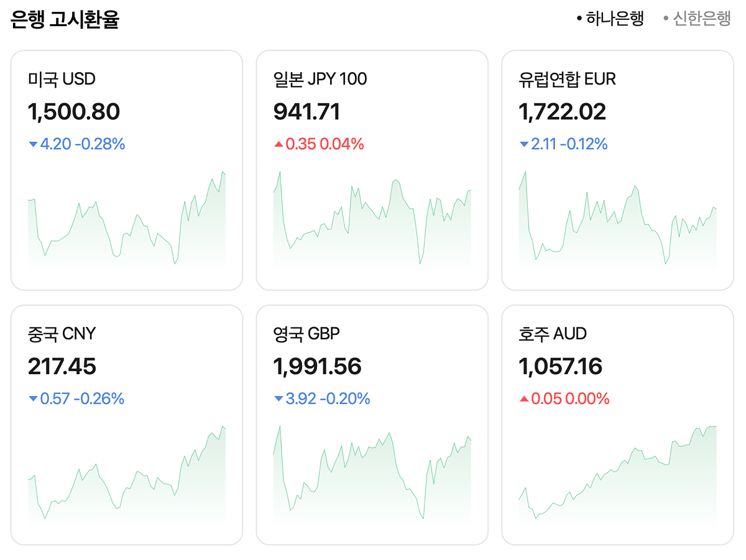Click the JPY red up-arrow indicator

(279, 145)
